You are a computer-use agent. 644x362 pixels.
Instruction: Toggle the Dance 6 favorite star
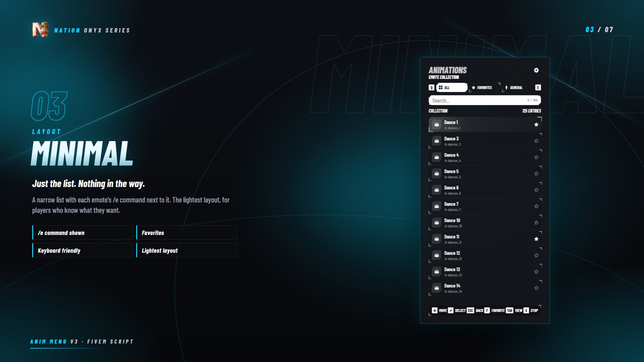[536, 190]
